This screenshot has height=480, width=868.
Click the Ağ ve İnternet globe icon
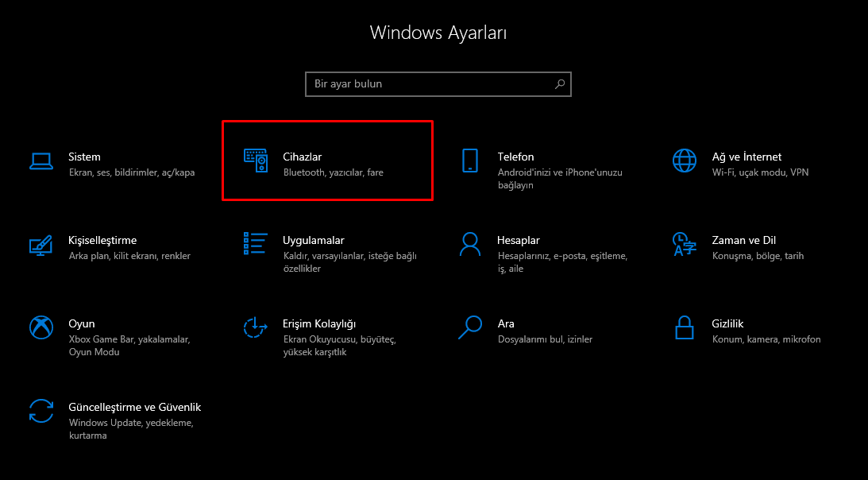(x=685, y=161)
